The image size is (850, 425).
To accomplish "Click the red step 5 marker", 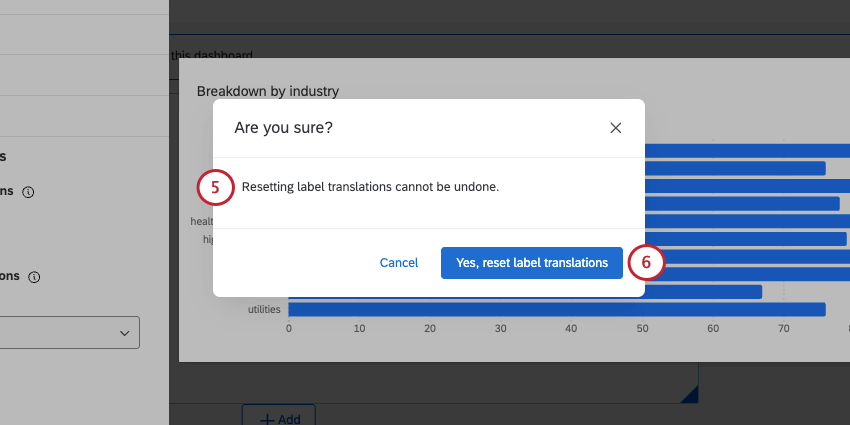I will pos(216,187).
